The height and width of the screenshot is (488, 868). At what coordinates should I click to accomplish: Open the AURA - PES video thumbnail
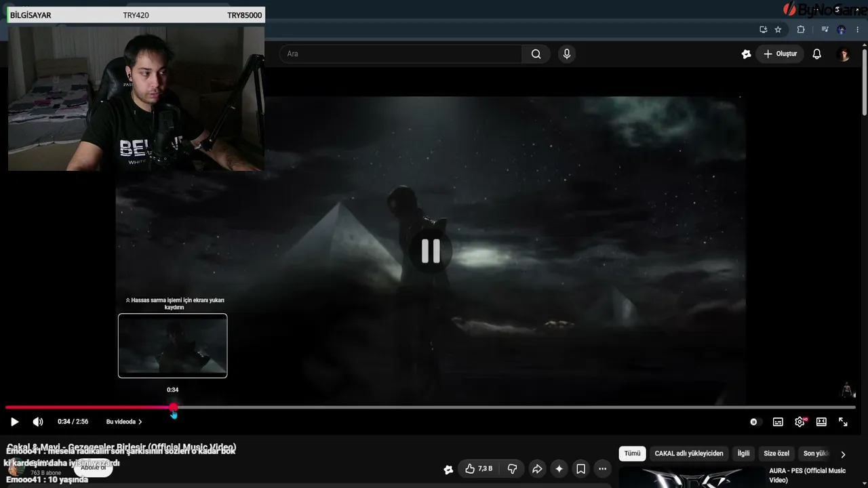[x=692, y=478]
